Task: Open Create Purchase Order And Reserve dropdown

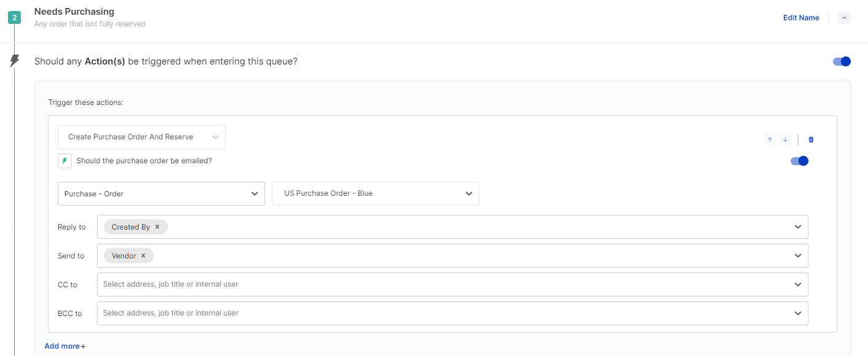Action: (142, 137)
